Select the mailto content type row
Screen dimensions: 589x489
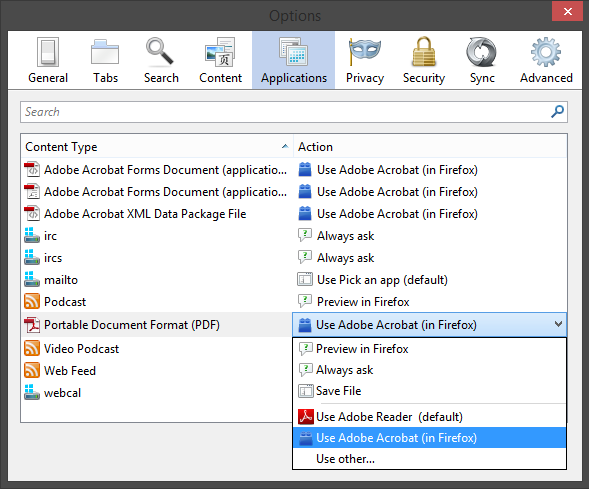[157, 280]
